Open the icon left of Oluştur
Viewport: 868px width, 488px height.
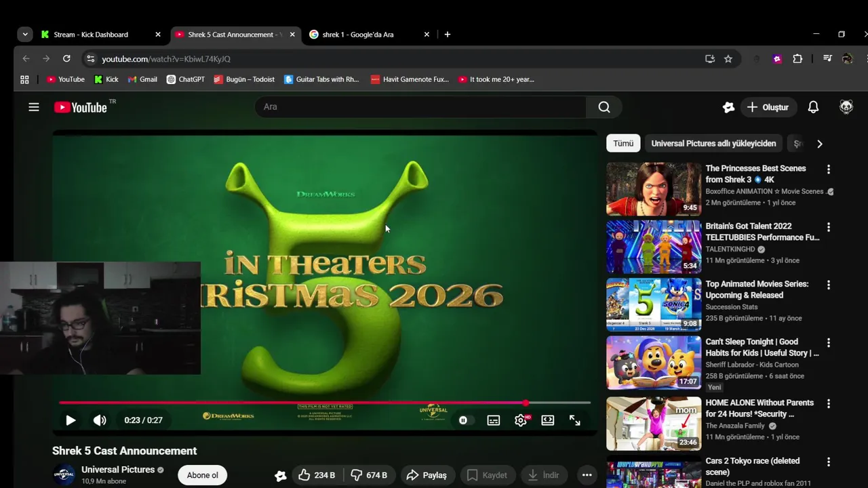728,107
